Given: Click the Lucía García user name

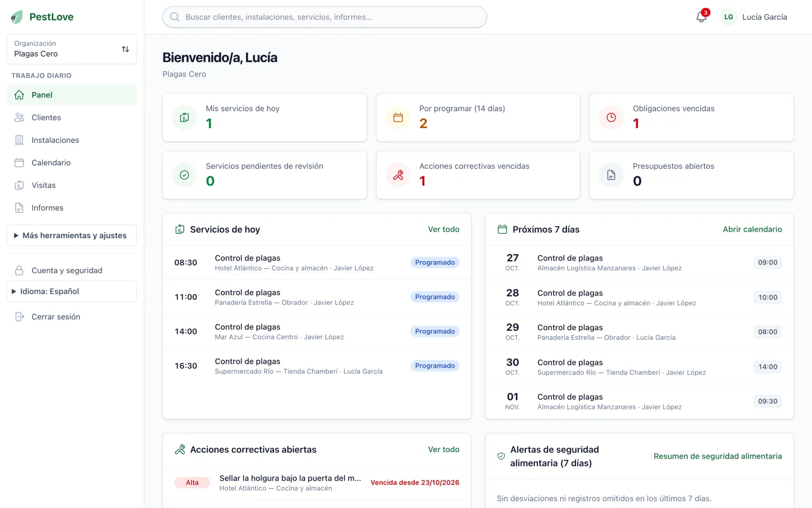Looking at the screenshot, I should coord(764,17).
